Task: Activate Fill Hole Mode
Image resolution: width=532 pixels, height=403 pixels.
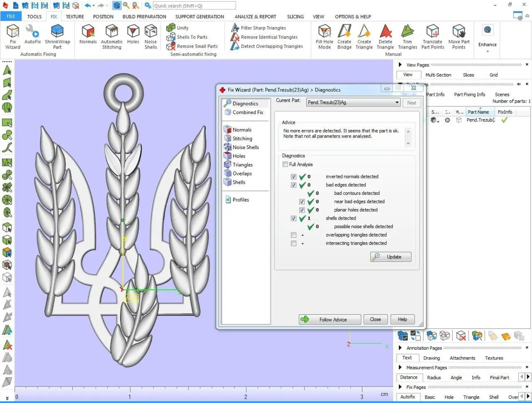Action: (x=325, y=37)
